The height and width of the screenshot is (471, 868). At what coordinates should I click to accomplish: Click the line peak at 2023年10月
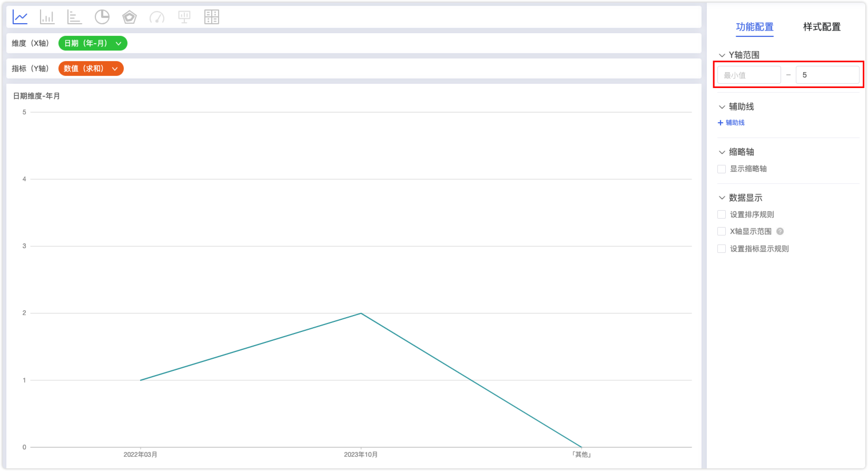coord(361,313)
